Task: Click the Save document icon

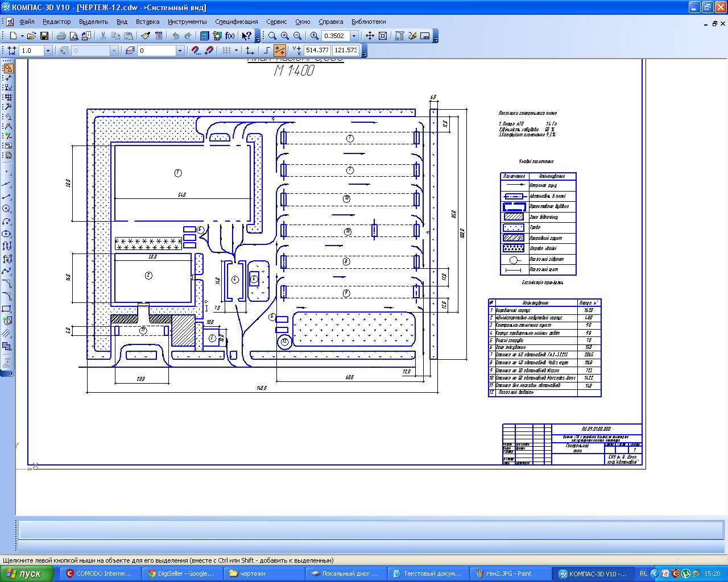Action: [x=44, y=36]
